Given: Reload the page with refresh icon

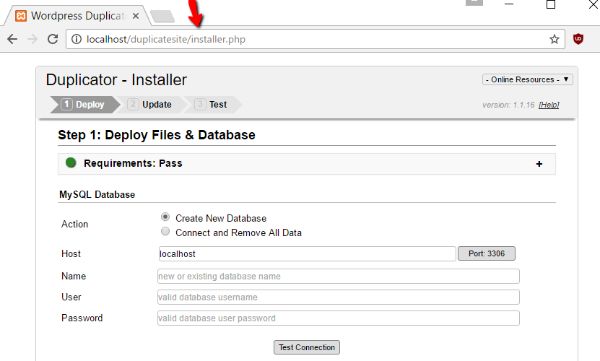Looking at the screenshot, I should [x=53, y=39].
